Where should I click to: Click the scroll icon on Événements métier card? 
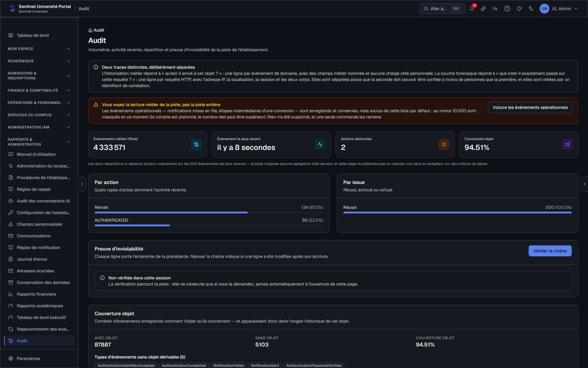point(196,144)
